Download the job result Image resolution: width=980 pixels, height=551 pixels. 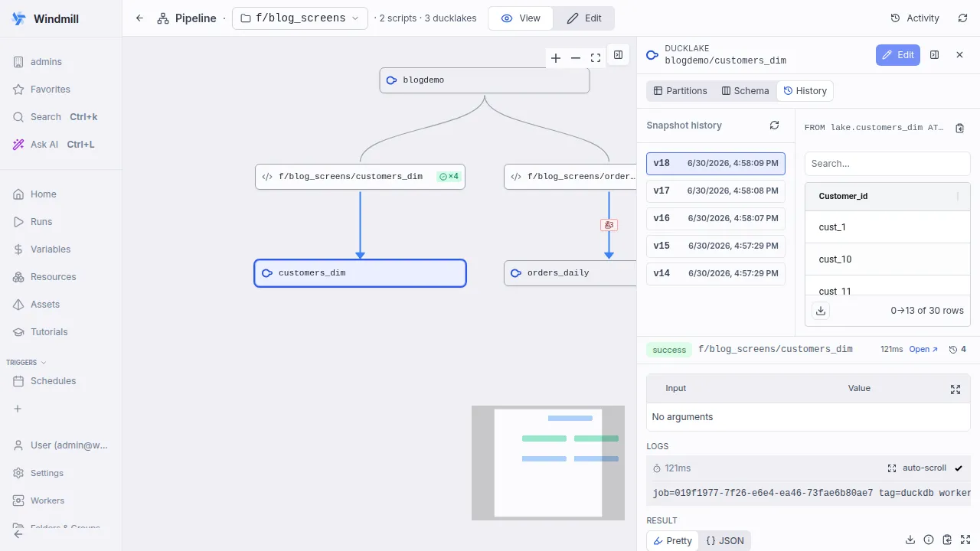910,540
